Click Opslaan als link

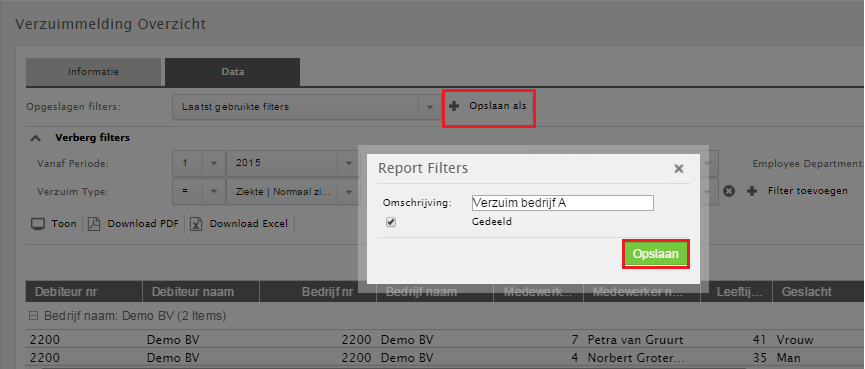coord(498,105)
